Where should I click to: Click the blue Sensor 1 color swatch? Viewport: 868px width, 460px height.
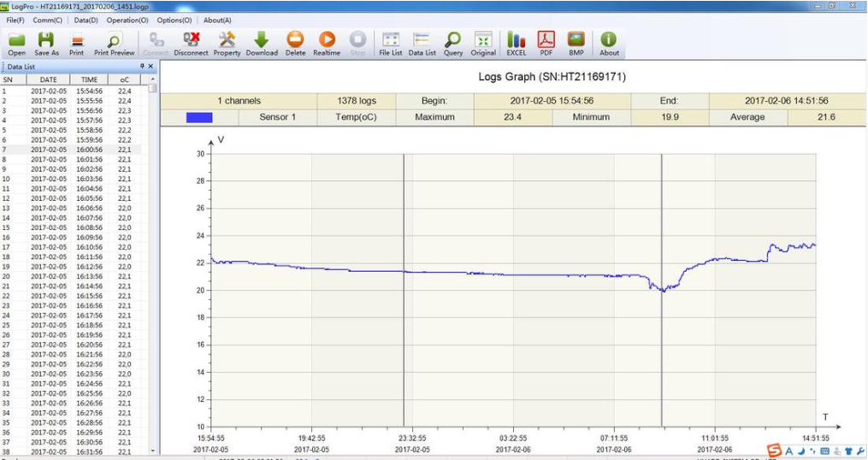click(x=198, y=117)
